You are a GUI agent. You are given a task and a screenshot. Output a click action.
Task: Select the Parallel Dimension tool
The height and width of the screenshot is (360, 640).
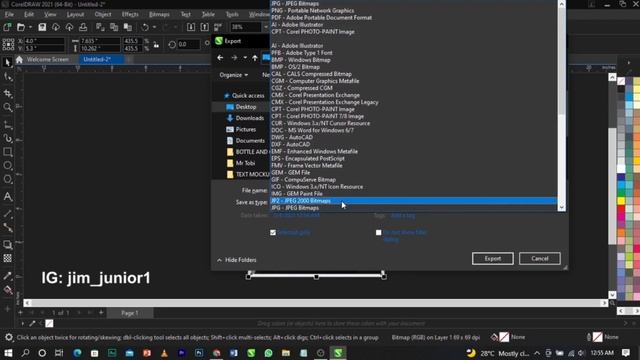(x=7, y=213)
